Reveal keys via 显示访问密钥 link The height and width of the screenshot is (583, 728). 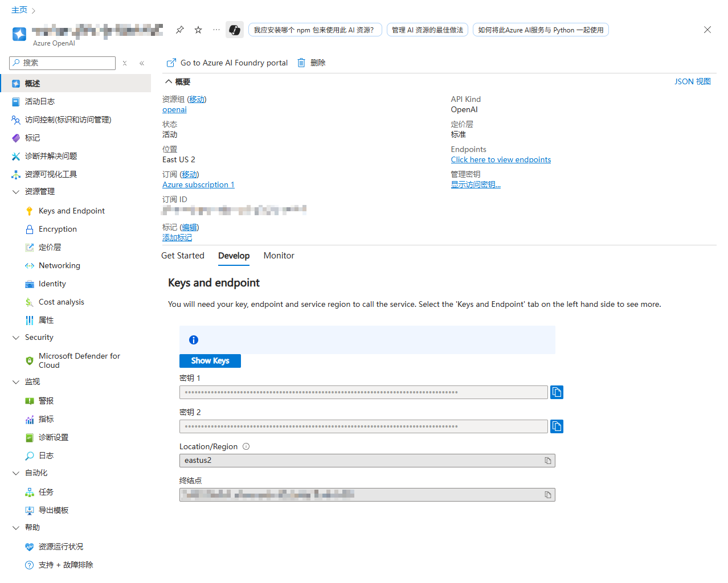click(x=476, y=184)
